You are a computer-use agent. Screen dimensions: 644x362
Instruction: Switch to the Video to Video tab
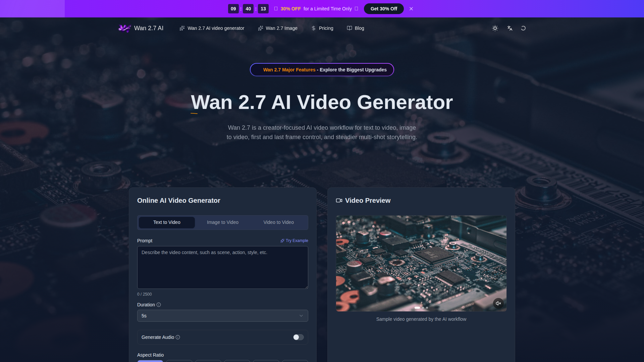pyautogui.click(x=278, y=222)
